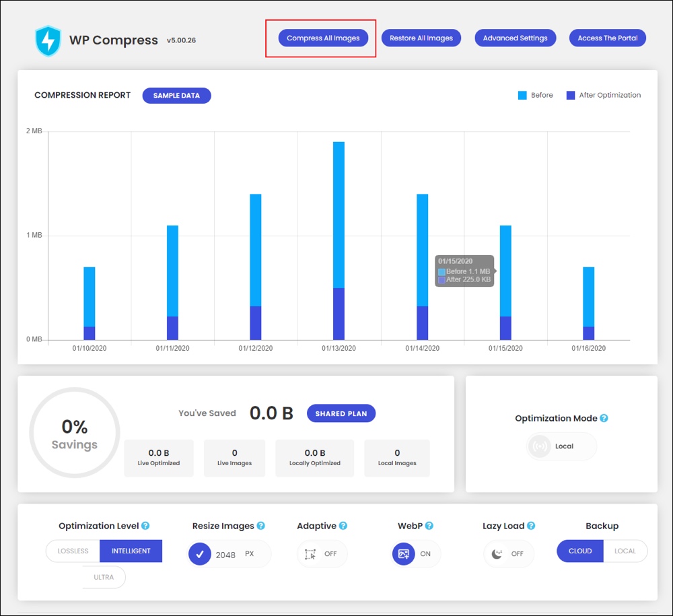Enable the Lazy Load OFF toggle
The width and height of the screenshot is (673, 616).
coord(509,554)
